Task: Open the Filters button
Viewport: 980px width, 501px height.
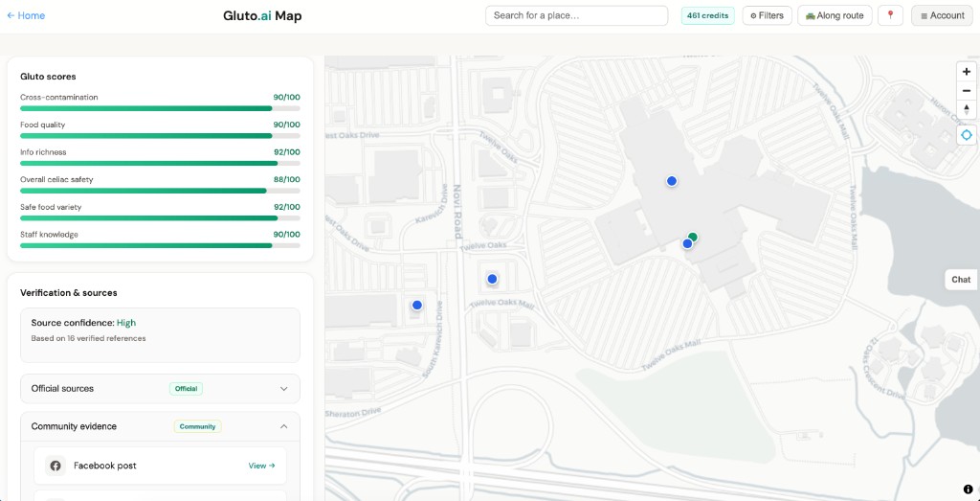Action: click(x=767, y=15)
